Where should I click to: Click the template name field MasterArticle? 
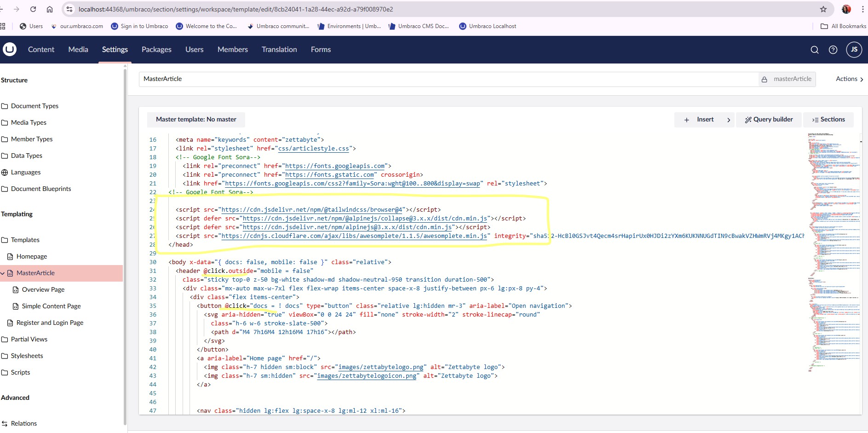[x=448, y=79]
